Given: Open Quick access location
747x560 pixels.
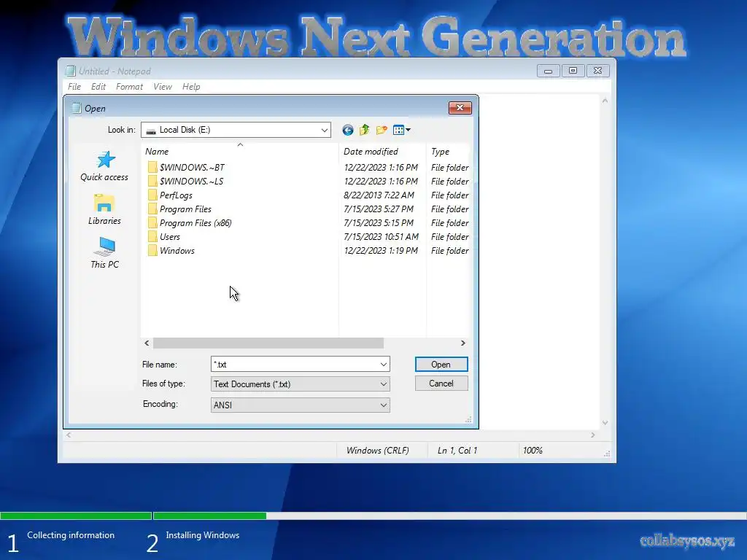Looking at the screenshot, I should click(x=104, y=167).
